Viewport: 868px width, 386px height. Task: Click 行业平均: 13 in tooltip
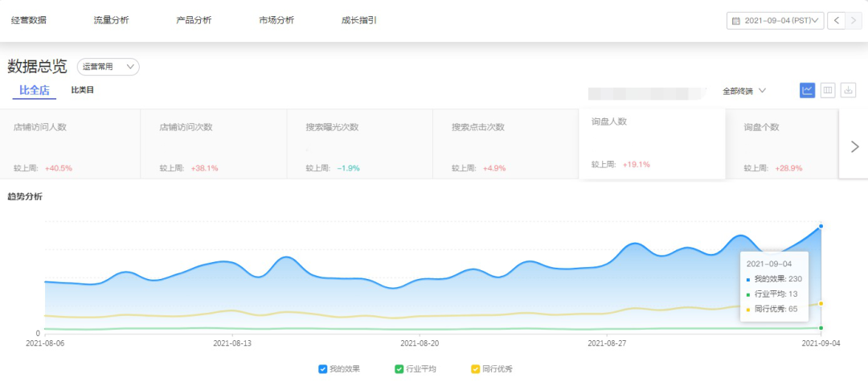pos(772,294)
